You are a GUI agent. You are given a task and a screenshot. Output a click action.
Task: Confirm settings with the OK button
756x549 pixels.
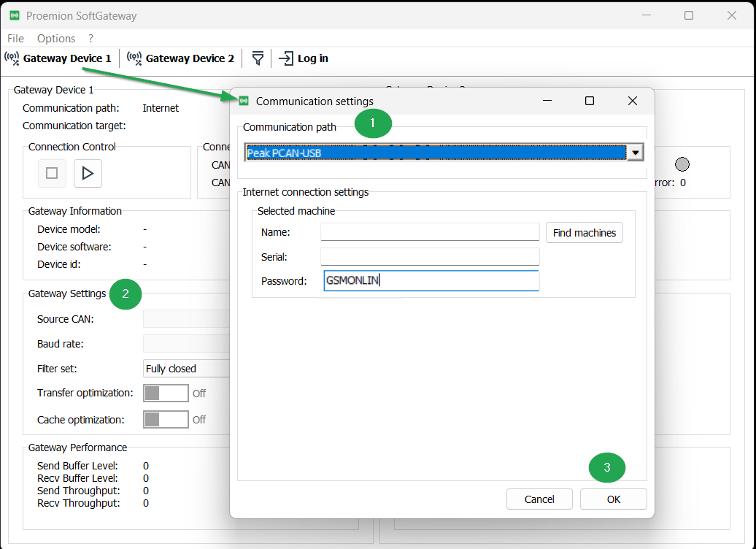[x=613, y=499]
